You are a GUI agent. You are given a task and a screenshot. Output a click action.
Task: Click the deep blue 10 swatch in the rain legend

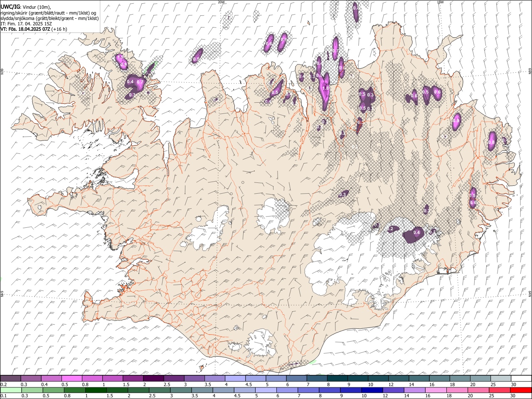pos(372,390)
